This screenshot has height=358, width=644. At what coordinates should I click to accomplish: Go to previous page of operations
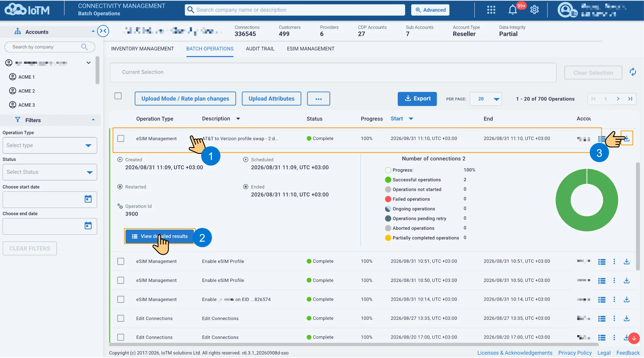coord(606,99)
